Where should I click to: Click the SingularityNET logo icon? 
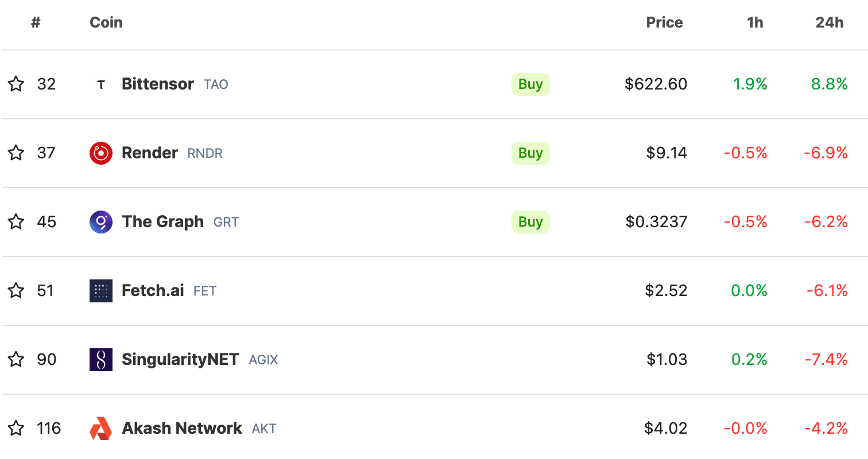tap(100, 359)
